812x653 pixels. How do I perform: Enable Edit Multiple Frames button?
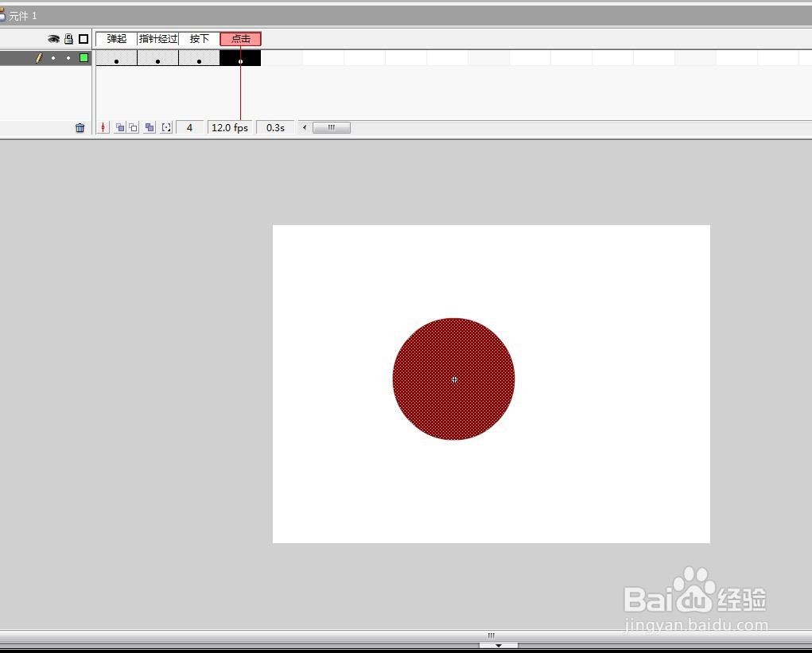tap(150, 127)
